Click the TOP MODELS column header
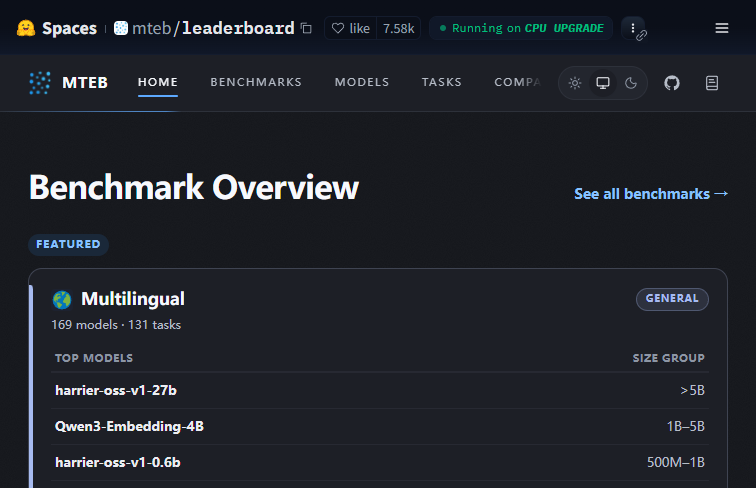The image size is (756, 488). coord(94,358)
